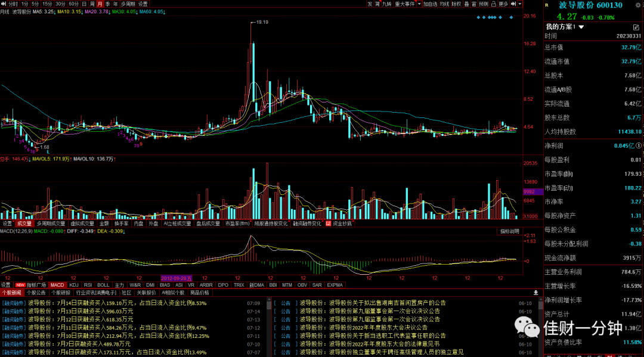This screenshot has width=644, height=357.
Task: Open the 关联报价 tab
Action: pyautogui.click(x=146, y=293)
